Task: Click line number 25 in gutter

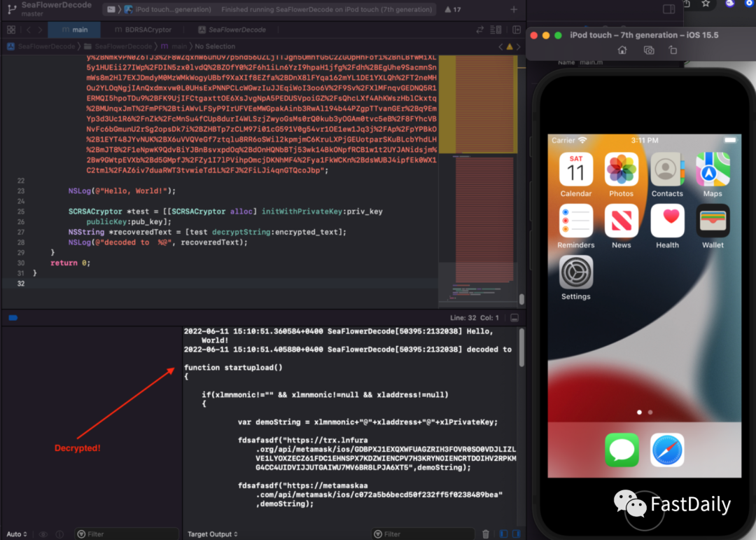Action: point(21,212)
